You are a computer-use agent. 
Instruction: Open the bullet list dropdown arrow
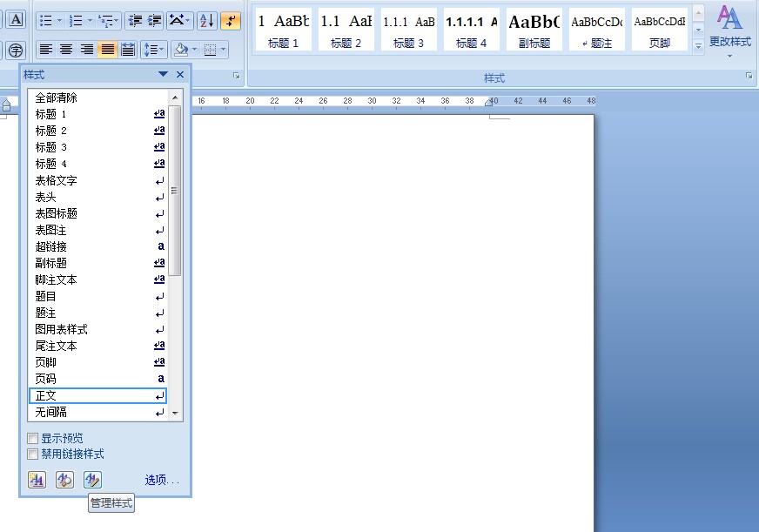59,20
